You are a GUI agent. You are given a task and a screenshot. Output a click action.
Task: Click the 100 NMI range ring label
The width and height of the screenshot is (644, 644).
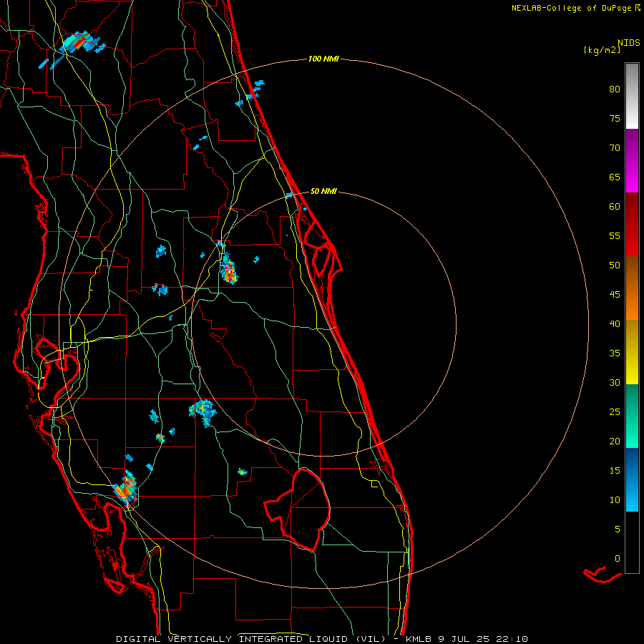(323, 59)
